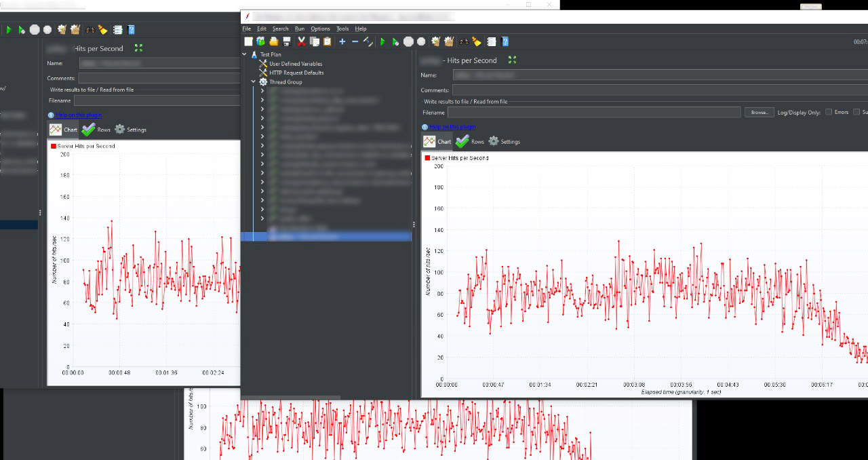Open the Settings tab in the front window
This screenshot has height=460, width=868.
[504, 141]
